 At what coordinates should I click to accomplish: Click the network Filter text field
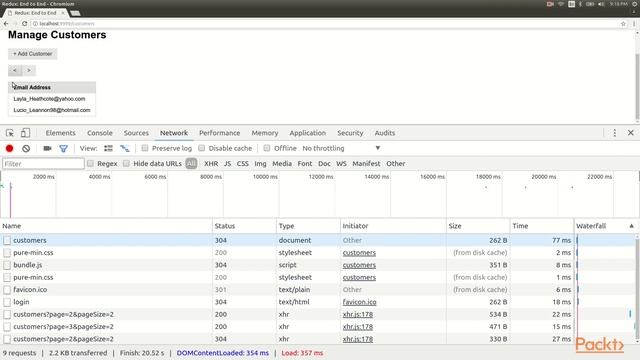[43, 164]
